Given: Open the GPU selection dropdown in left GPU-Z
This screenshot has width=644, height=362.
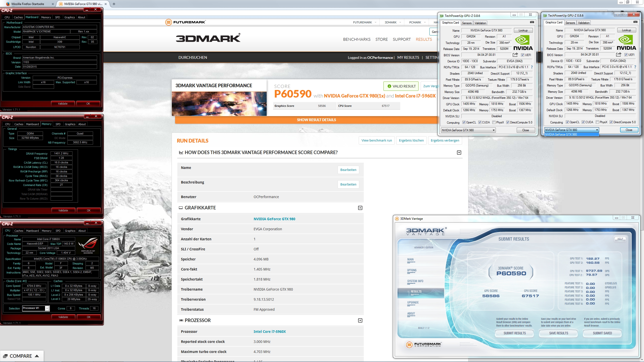Looking at the screenshot, I should pyautogui.click(x=468, y=130).
